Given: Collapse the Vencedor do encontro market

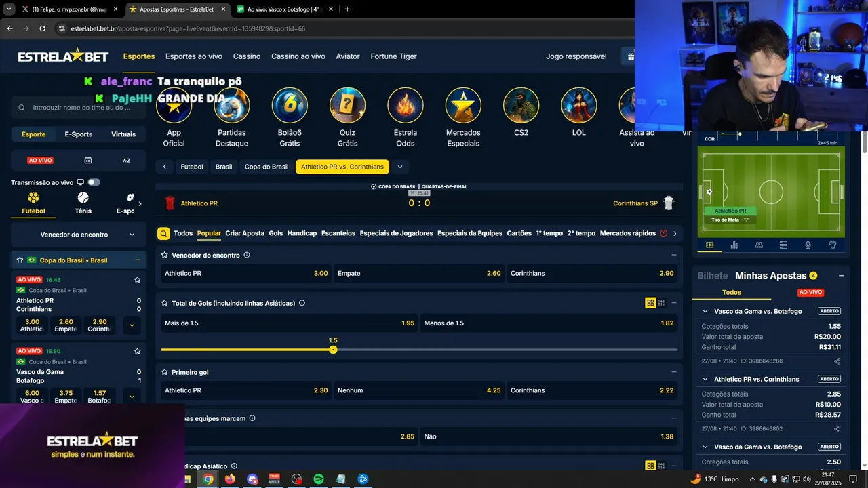Looking at the screenshot, I should coord(673,256).
